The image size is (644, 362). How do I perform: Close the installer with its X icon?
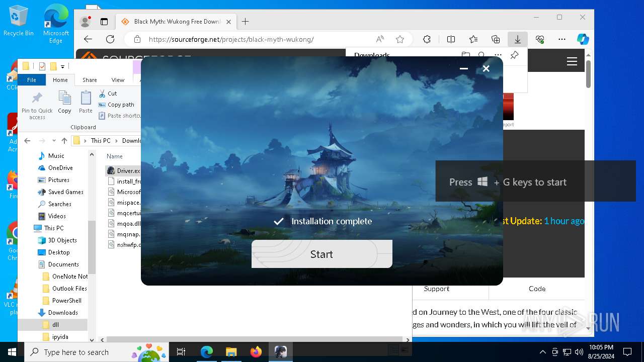(x=486, y=68)
